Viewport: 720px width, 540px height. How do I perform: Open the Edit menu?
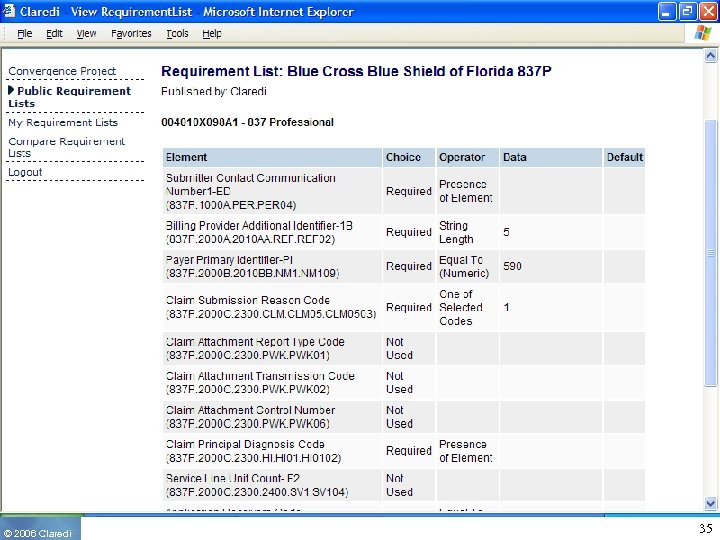(x=54, y=34)
